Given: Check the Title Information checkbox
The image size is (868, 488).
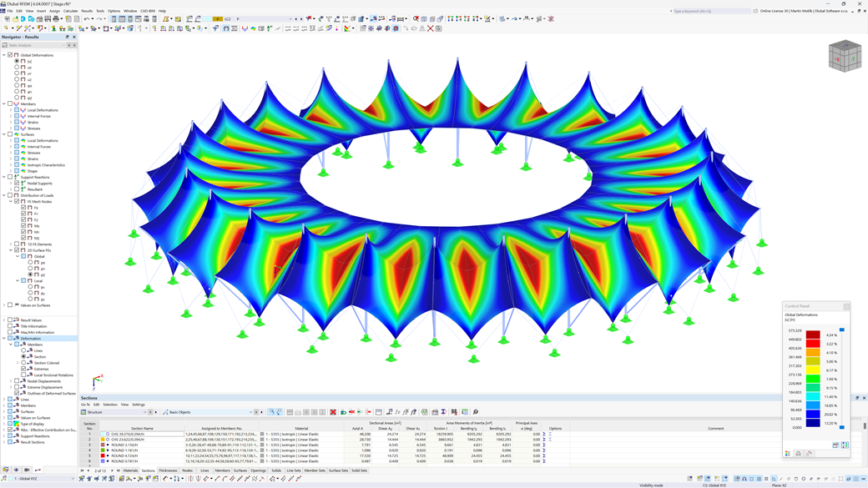Looking at the screenshot, I should pos(11,326).
